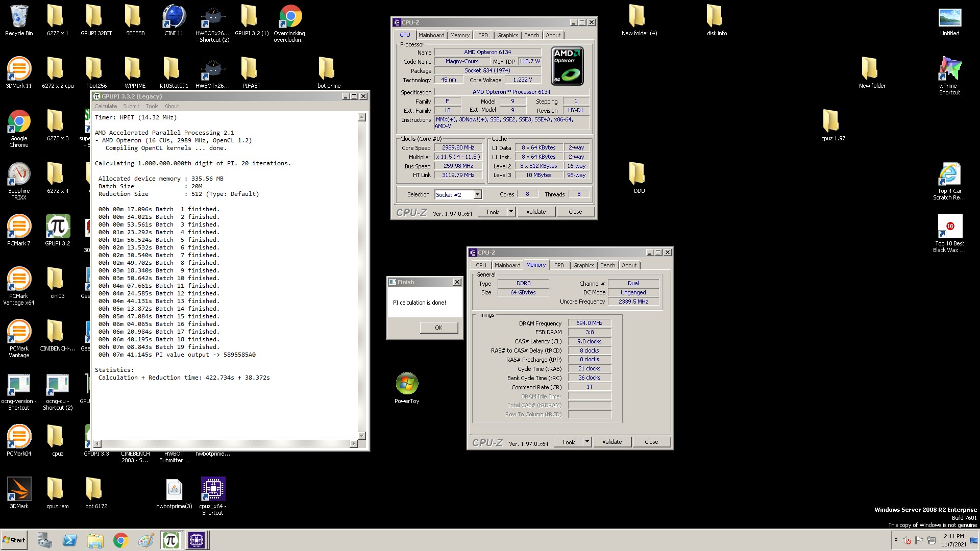Open the About menu in GPUPI
Viewport: 980px width, 551px height.
(171, 106)
